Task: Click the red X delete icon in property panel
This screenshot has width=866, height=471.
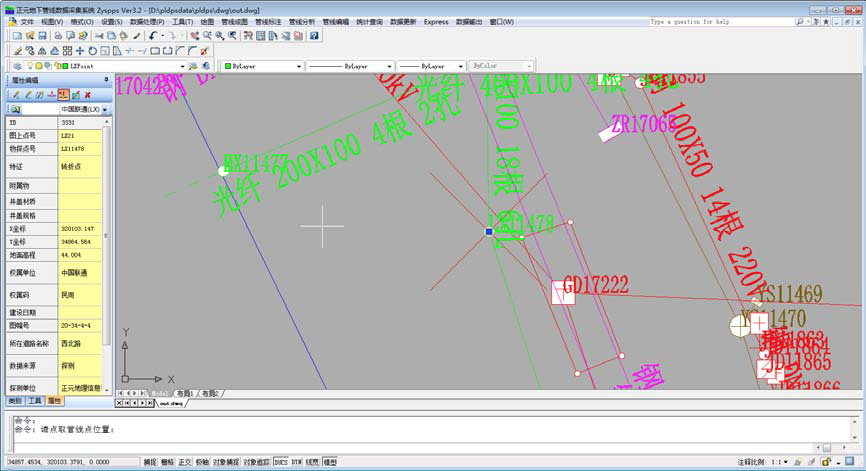Action: pos(88,94)
